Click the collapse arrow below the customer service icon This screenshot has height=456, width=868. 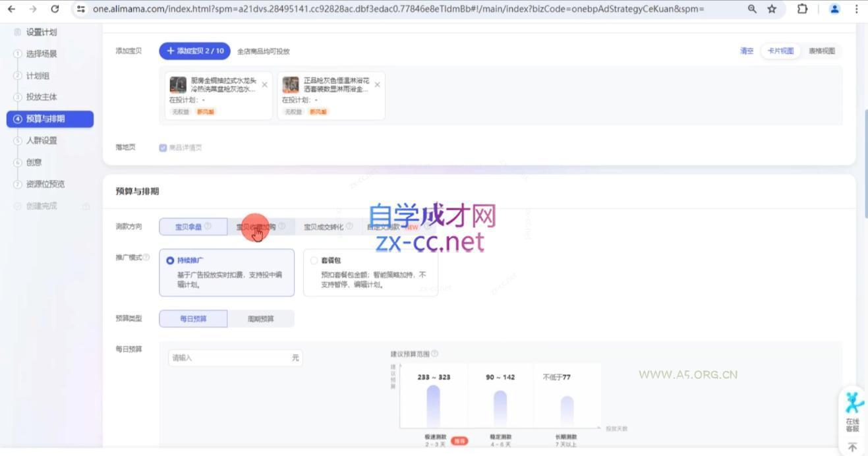(852, 447)
